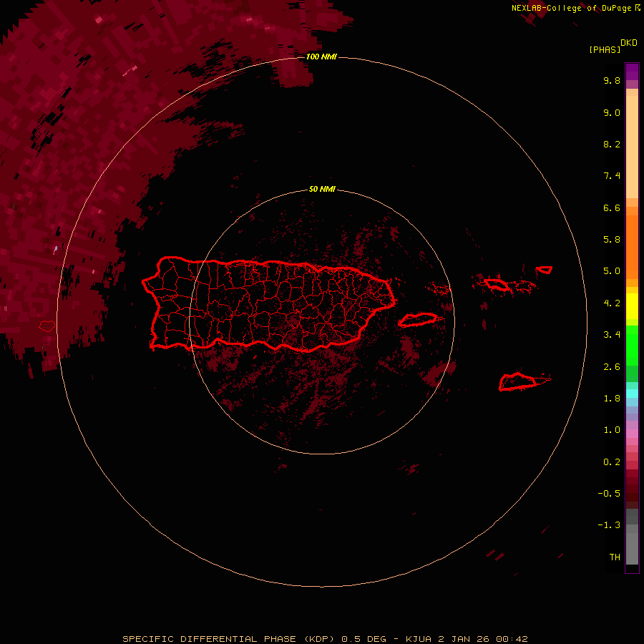Click the 7.4 legend value
The height and width of the screenshot is (644, 644).
click(x=612, y=176)
